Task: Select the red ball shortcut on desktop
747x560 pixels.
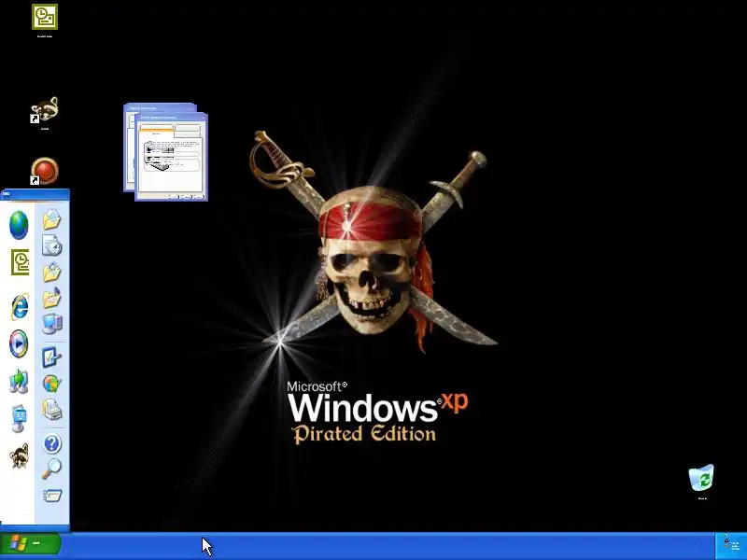Action: click(45, 171)
